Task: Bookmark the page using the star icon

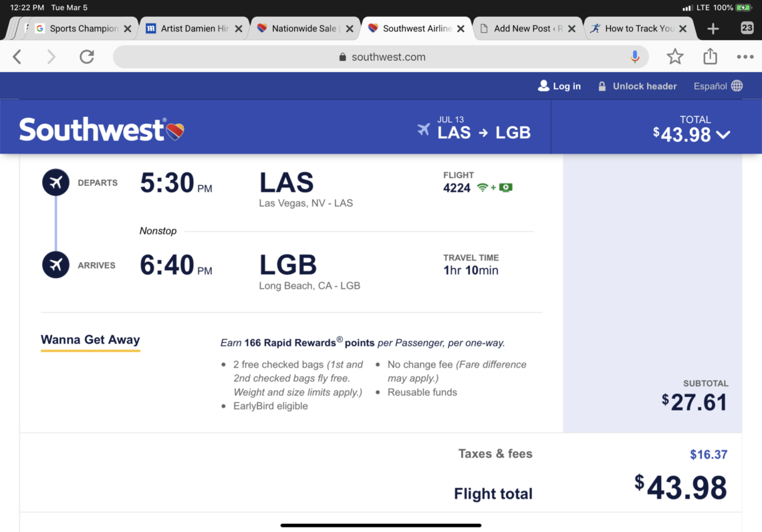Action: point(675,57)
